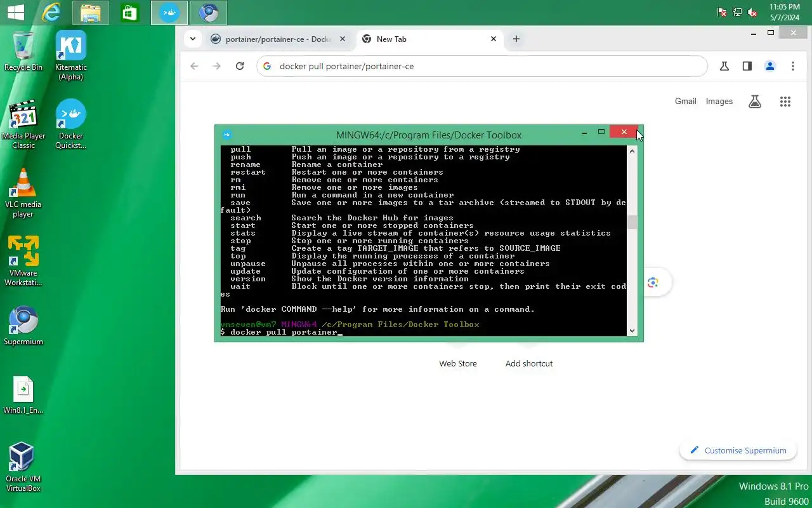Open a new browser tab
Screen dimensions: 812x508
click(x=516, y=39)
